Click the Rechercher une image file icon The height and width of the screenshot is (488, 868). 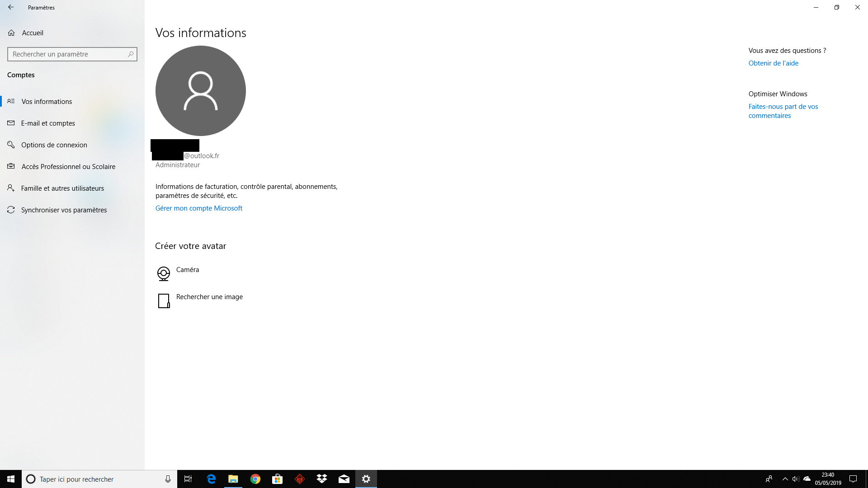pos(164,300)
